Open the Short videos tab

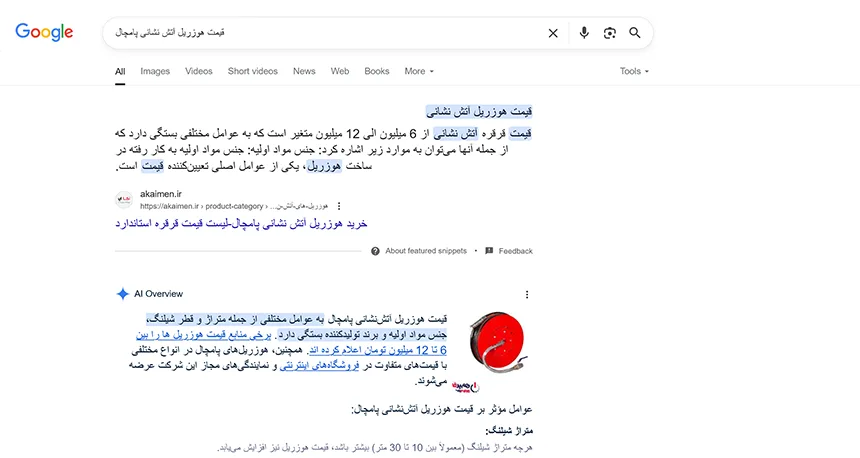coord(252,71)
